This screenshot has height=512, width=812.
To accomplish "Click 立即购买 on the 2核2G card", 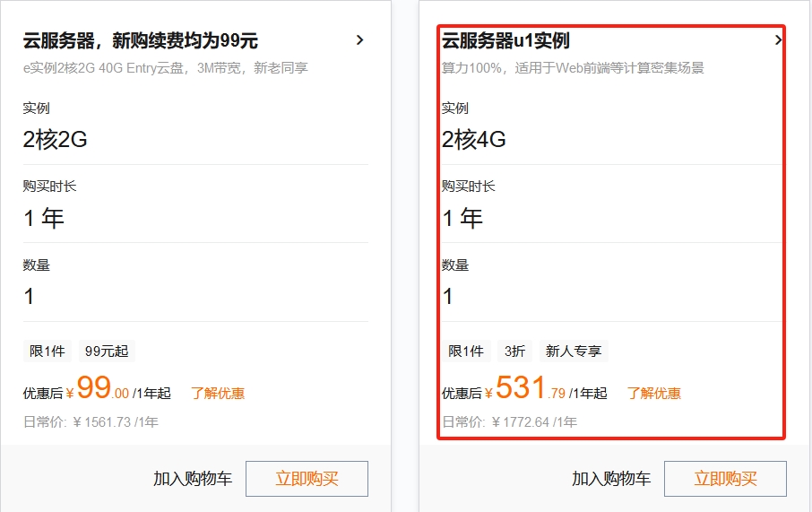I will (307, 478).
